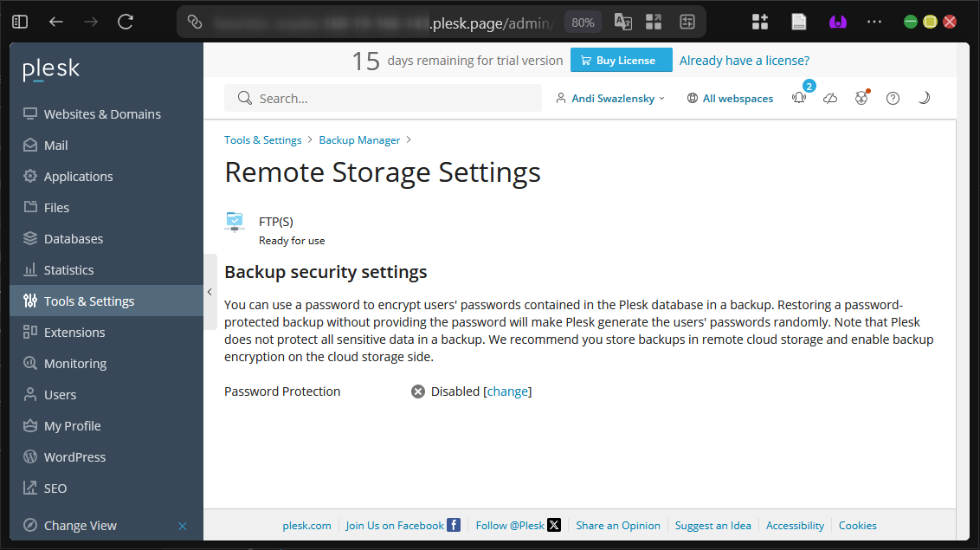
Task: Click the promotions icon with the red dot
Action: click(861, 98)
